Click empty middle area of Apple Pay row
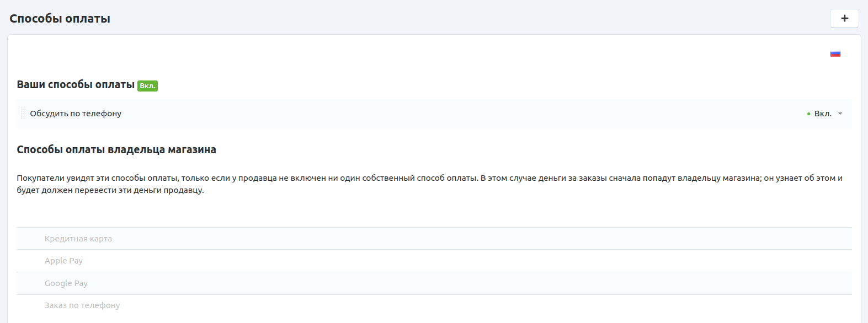868x323 pixels. [x=441, y=261]
